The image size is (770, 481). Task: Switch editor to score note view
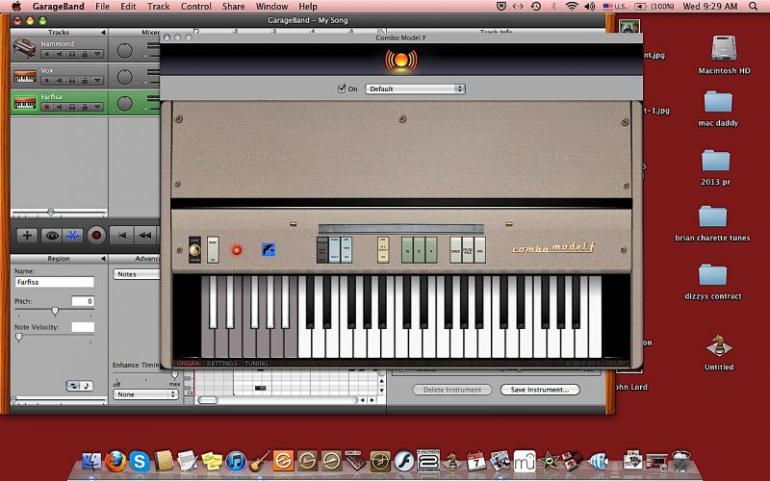tap(86, 386)
